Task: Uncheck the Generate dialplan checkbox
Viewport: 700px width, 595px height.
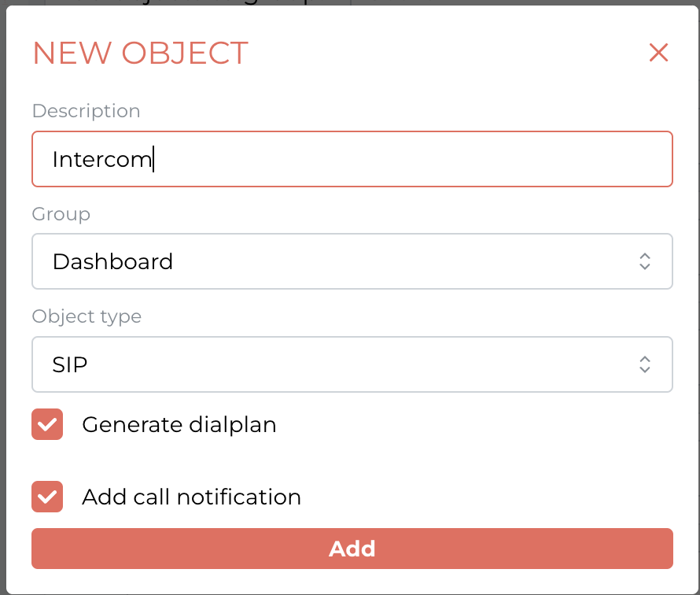Action: point(47,424)
